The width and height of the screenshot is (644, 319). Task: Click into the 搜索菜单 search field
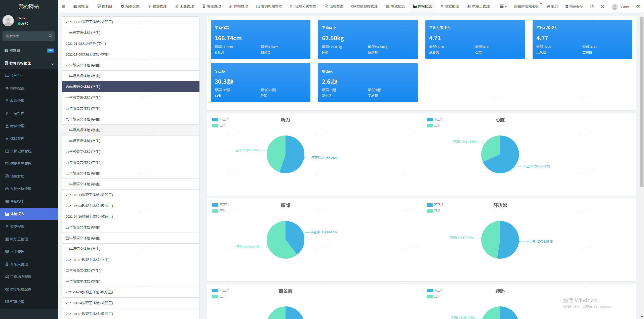(x=25, y=36)
